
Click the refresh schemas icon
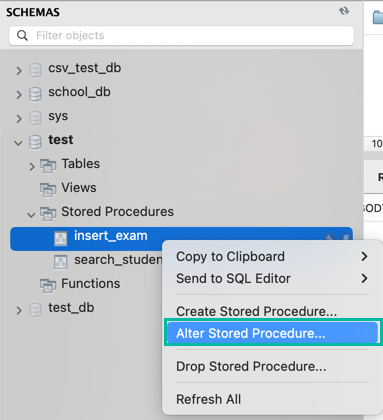344,11
